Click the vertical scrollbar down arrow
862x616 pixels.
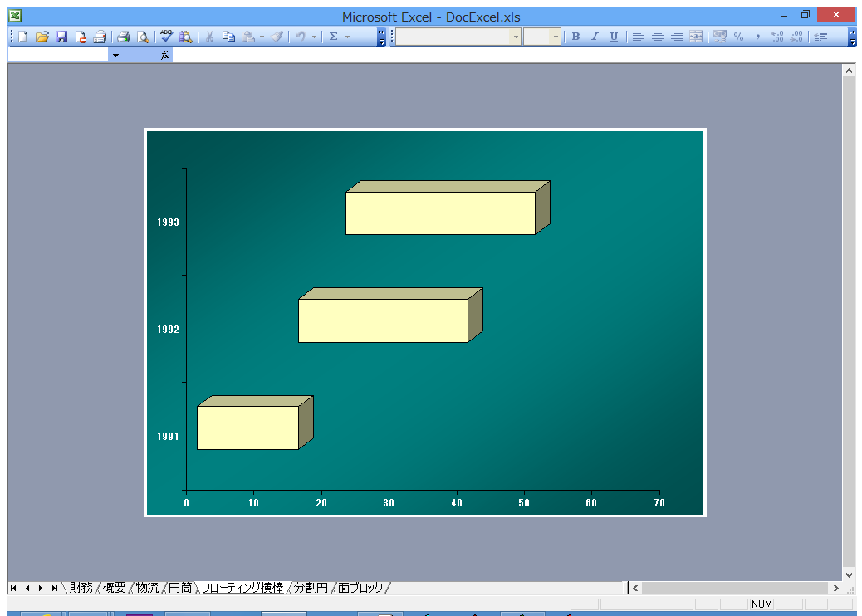click(849, 574)
